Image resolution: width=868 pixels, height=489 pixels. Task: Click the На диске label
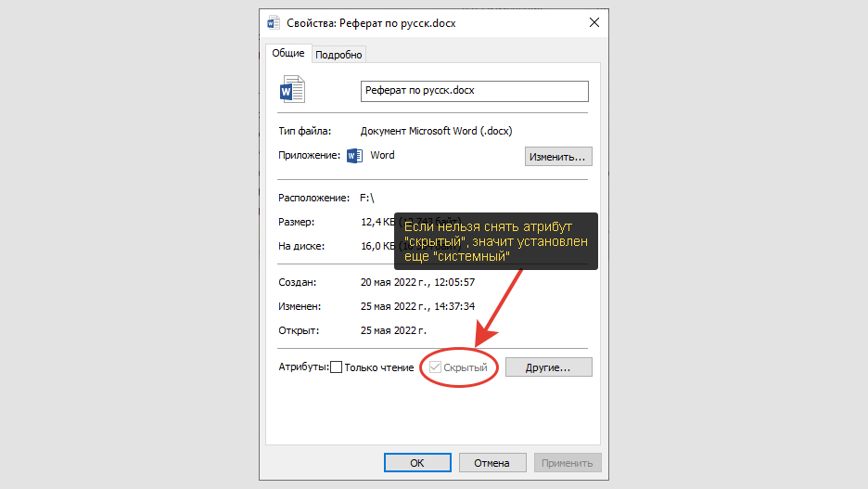301,246
